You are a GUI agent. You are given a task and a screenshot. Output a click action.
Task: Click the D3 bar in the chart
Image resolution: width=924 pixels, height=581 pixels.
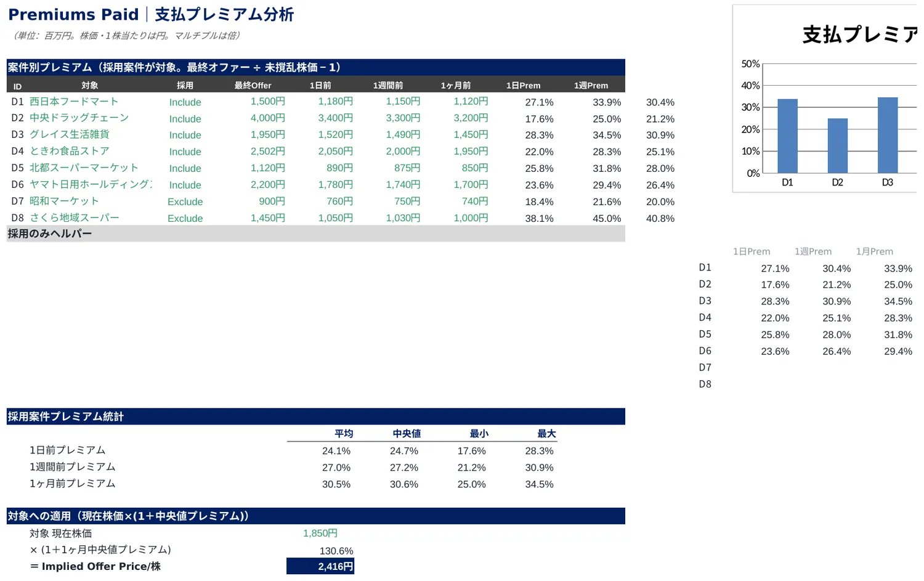point(888,135)
